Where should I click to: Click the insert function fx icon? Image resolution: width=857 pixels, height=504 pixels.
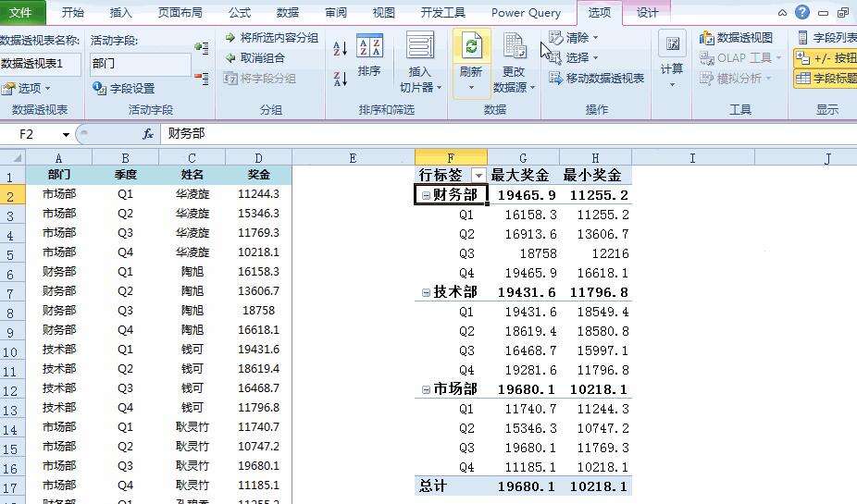point(147,134)
